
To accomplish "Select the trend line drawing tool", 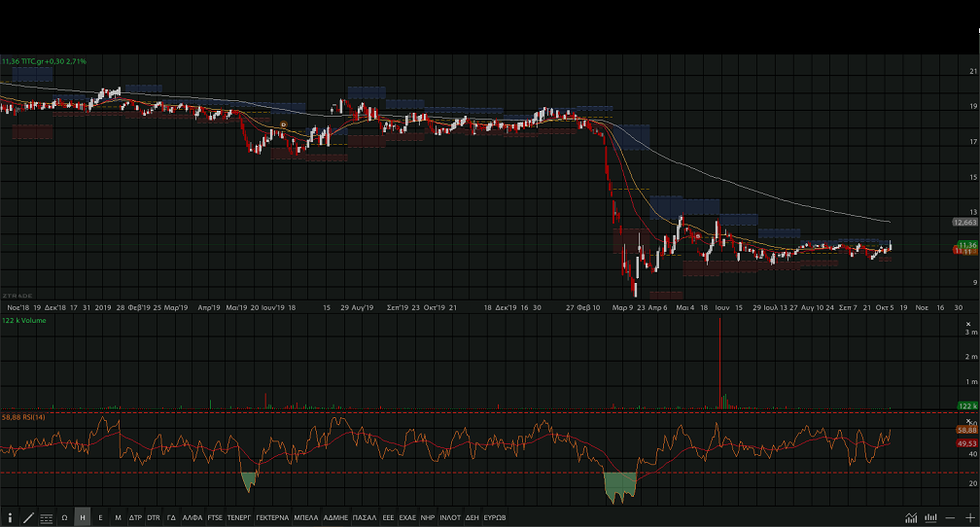I will 28,518.
